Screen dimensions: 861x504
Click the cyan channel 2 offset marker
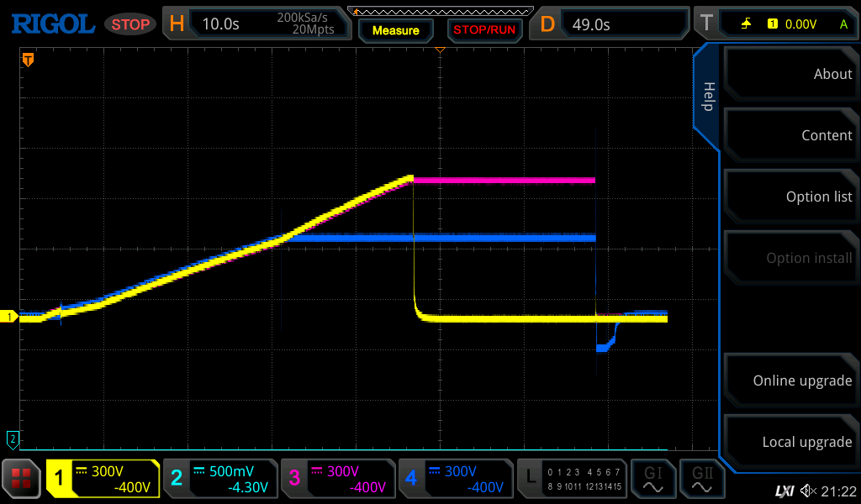[x=12, y=438]
